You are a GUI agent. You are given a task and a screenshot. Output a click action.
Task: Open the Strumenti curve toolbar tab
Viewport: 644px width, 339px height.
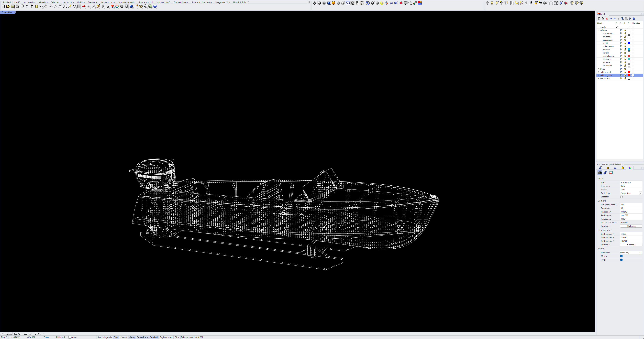(107, 2)
